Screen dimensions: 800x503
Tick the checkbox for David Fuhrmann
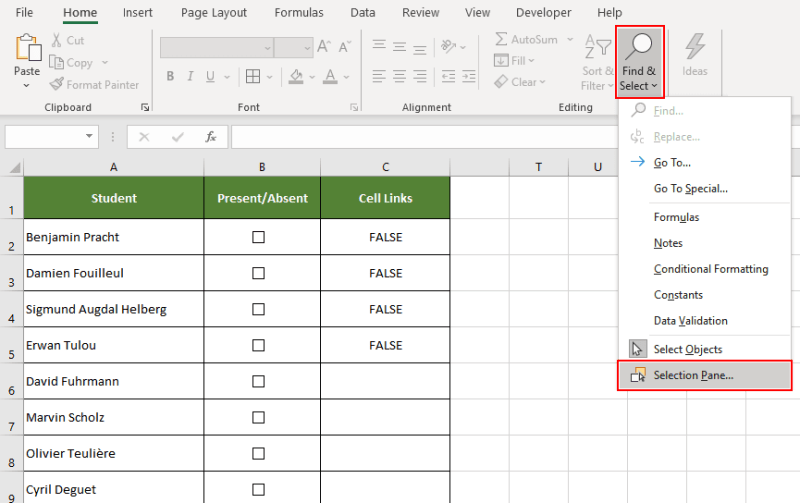tap(259, 381)
